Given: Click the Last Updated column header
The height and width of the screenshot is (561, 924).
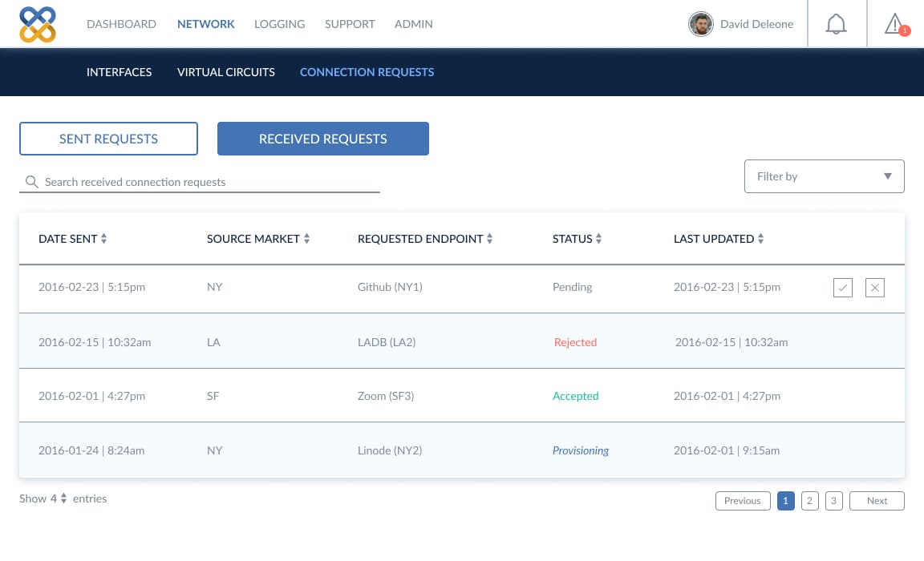Looking at the screenshot, I should pyautogui.click(x=714, y=238).
